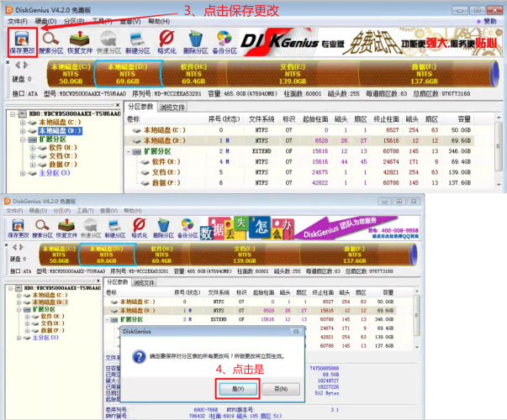507x420 pixels.
Task: Select 本地磁盘(C:) segment in top disk bar
Action: 71,74
